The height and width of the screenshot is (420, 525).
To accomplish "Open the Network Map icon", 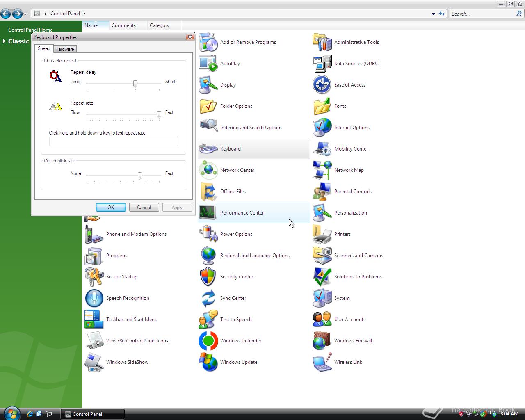I will click(x=322, y=170).
